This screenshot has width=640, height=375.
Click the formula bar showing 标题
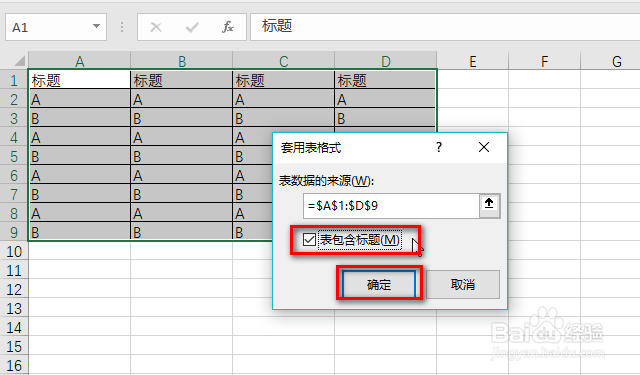click(445, 27)
